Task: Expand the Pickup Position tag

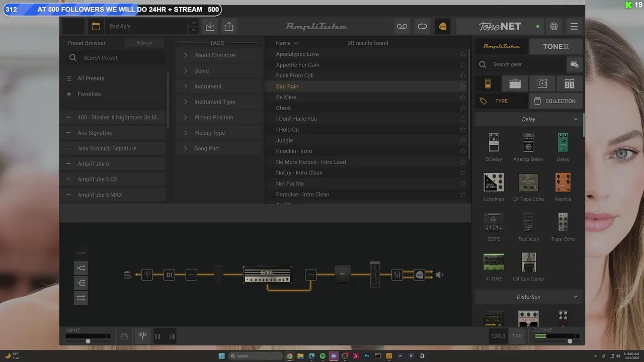Action: pos(185,117)
